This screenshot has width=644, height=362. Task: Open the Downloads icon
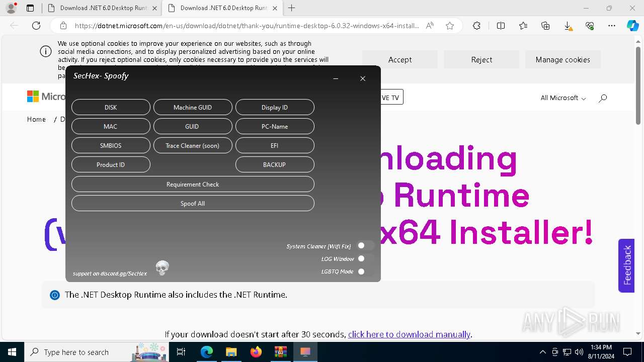(568, 26)
